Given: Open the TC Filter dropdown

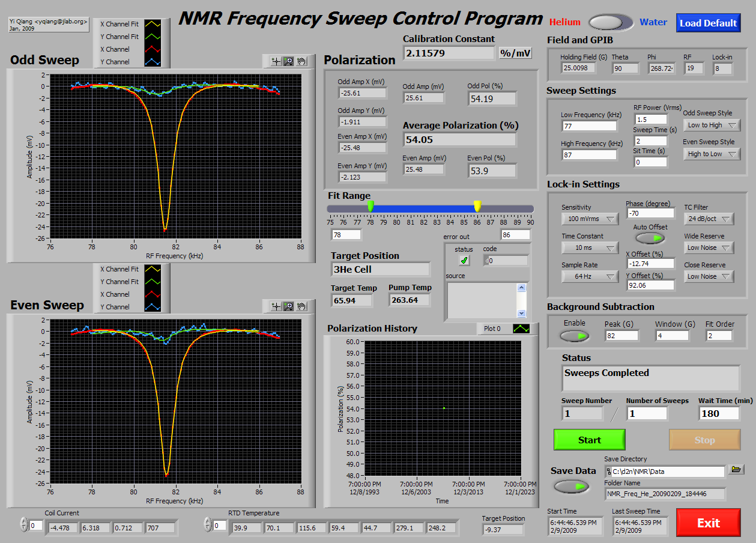Looking at the screenshot, I should pyautogui.click(x=709, y=219).
